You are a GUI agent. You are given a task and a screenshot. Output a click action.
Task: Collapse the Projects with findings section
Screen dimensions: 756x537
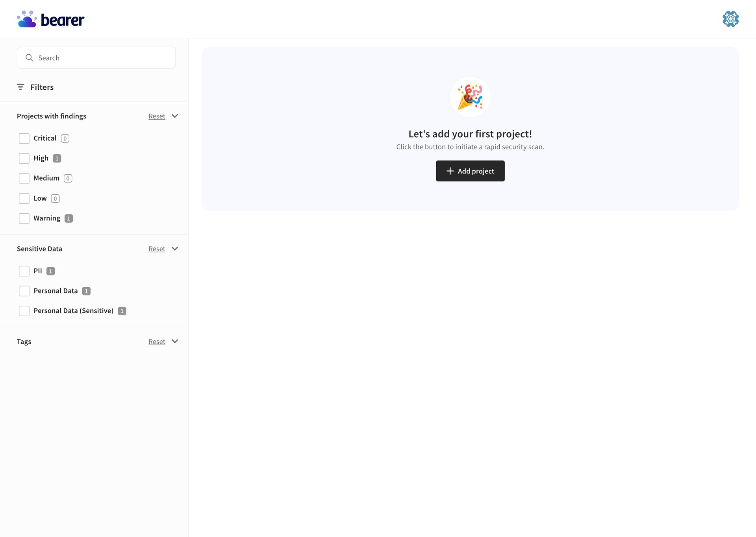click(175, 116)
